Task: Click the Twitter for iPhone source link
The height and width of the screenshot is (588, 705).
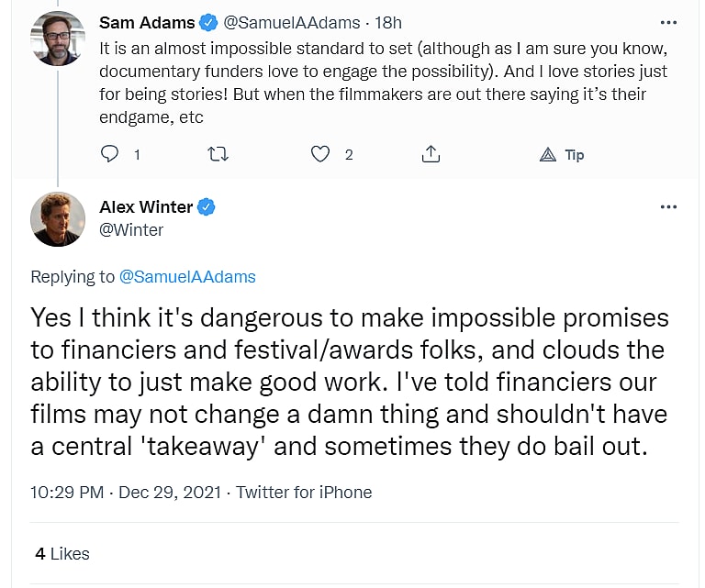Action: pos(304,492)
